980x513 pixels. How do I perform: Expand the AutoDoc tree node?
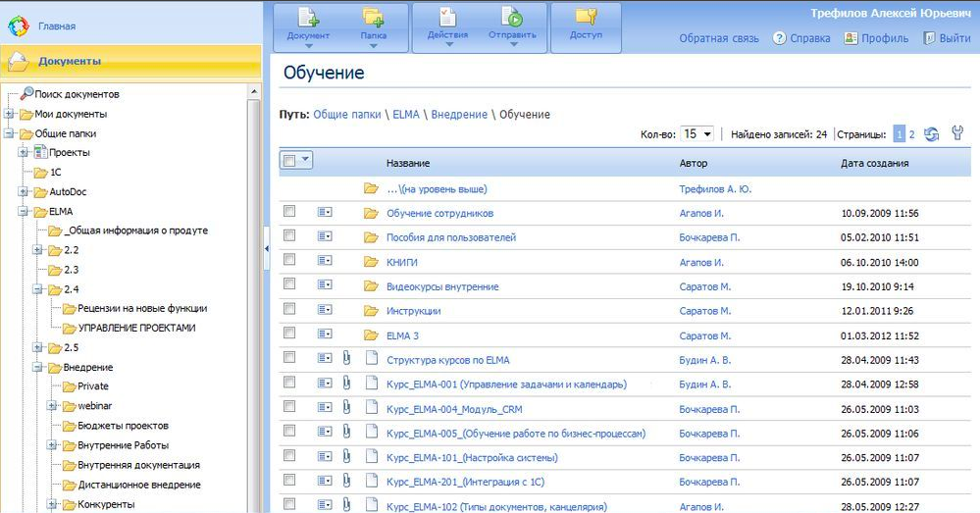24,192
